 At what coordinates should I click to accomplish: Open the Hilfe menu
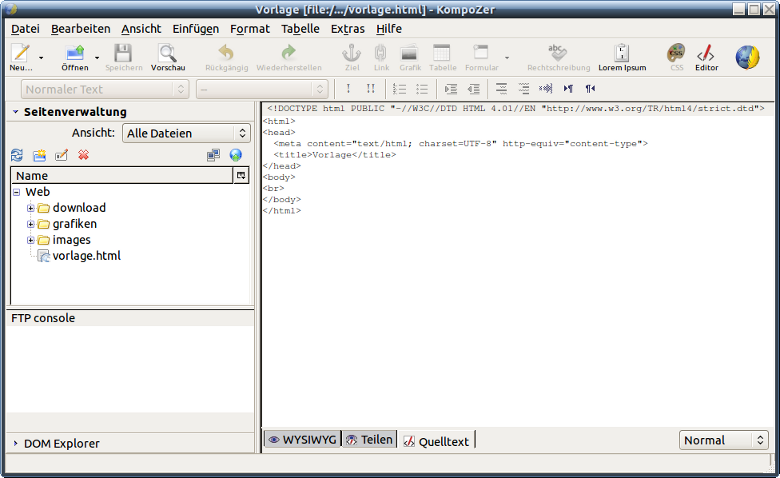(389, 29)
